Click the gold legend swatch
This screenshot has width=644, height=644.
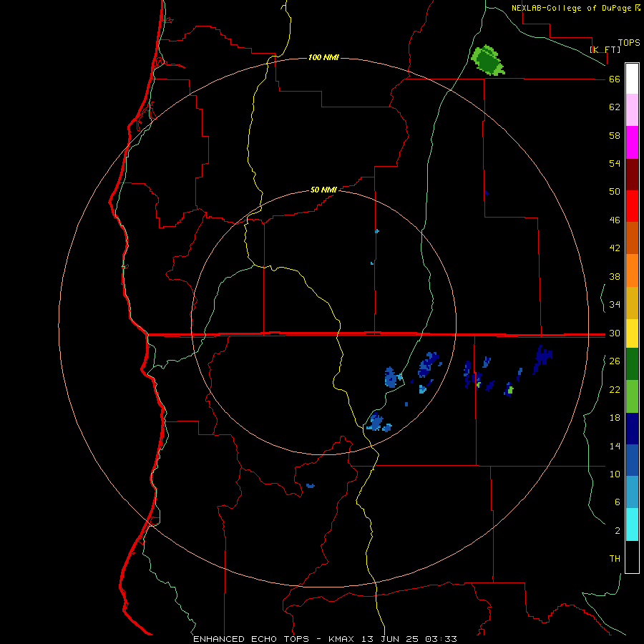click(x=632, y=303)
